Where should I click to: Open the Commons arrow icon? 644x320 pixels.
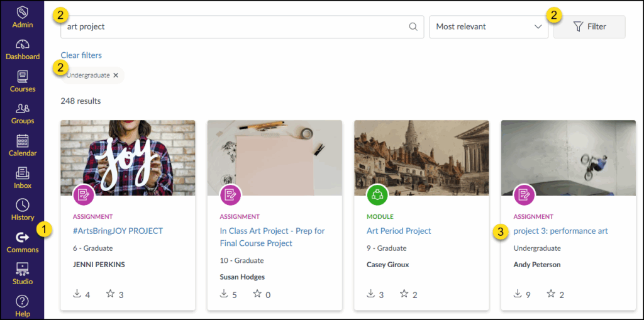tap(22, 237)
